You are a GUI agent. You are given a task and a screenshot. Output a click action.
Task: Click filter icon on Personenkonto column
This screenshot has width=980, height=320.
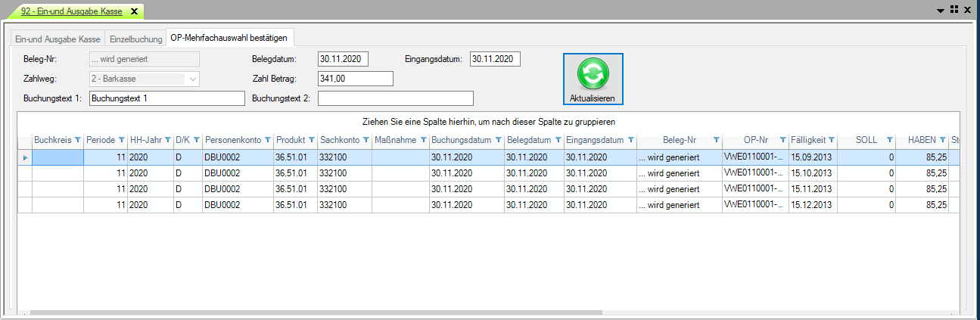[x=268, y=140]
